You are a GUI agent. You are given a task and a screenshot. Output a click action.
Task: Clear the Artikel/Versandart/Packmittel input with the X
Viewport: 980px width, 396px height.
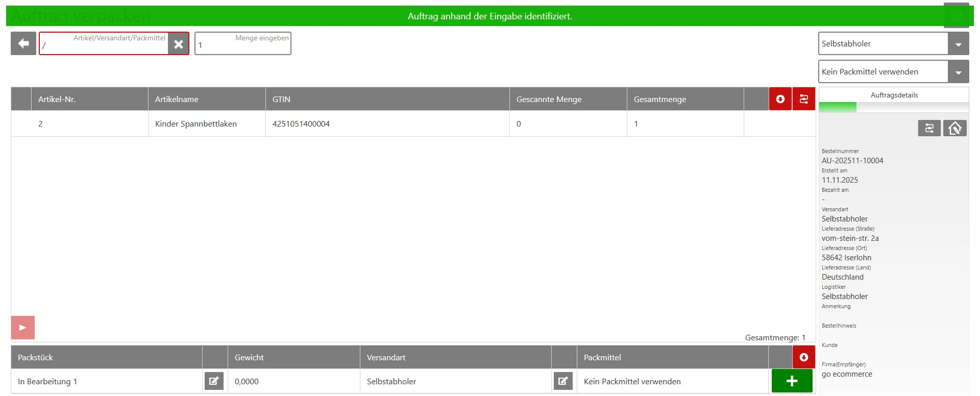(179, 44)
